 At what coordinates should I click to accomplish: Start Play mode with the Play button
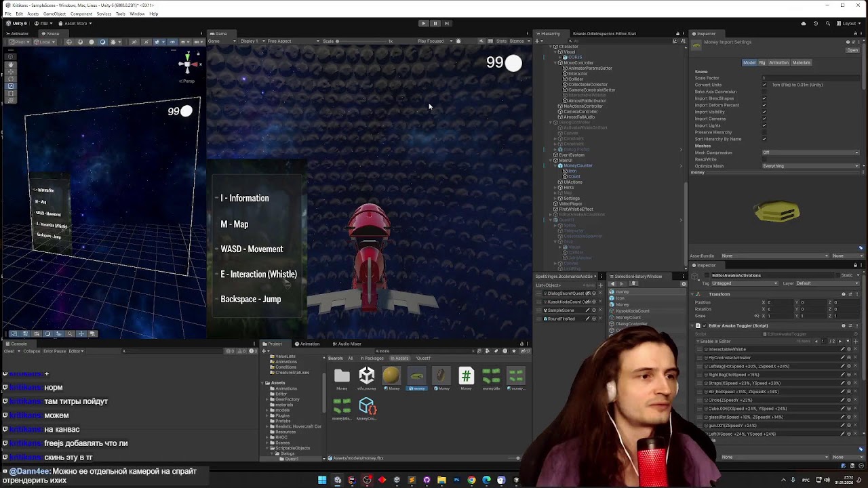tap(424, 23)
